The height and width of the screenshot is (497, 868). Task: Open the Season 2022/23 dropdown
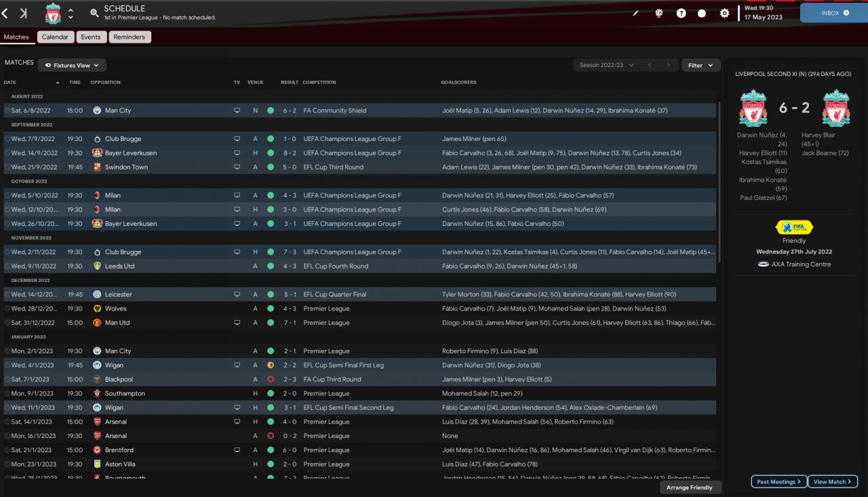606,65
